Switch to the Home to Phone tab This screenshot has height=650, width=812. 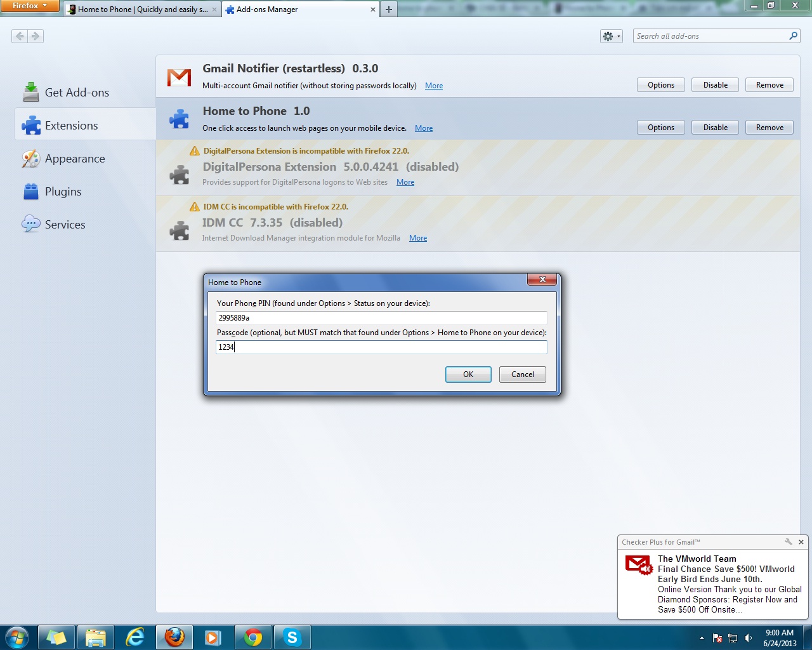point(142,10)
